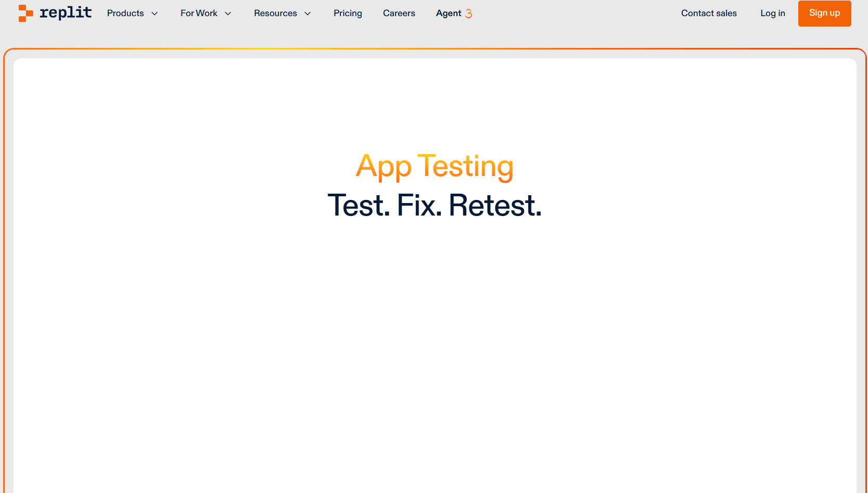868x493 pixels.
Task: Expand the chevron next to Resources
Action: (x=308, y=14)
